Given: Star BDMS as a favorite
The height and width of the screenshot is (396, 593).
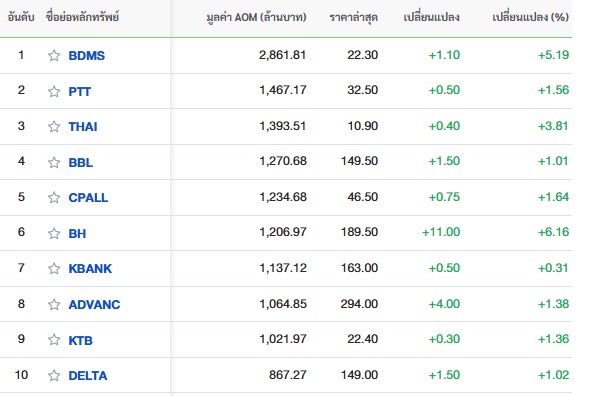Looking at the screenshot, I should [54, 56].
